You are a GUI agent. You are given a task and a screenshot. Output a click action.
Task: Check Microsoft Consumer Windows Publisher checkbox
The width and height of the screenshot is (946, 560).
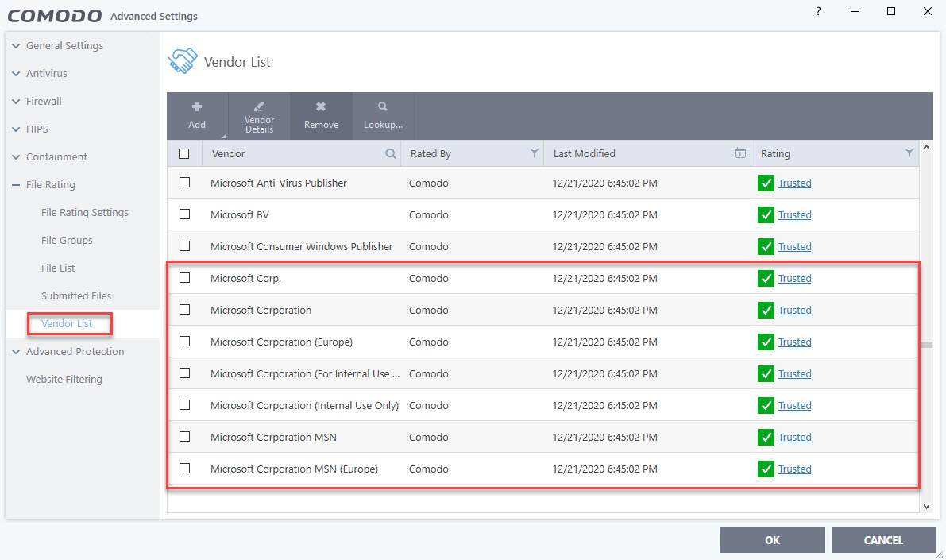(184, 245)
